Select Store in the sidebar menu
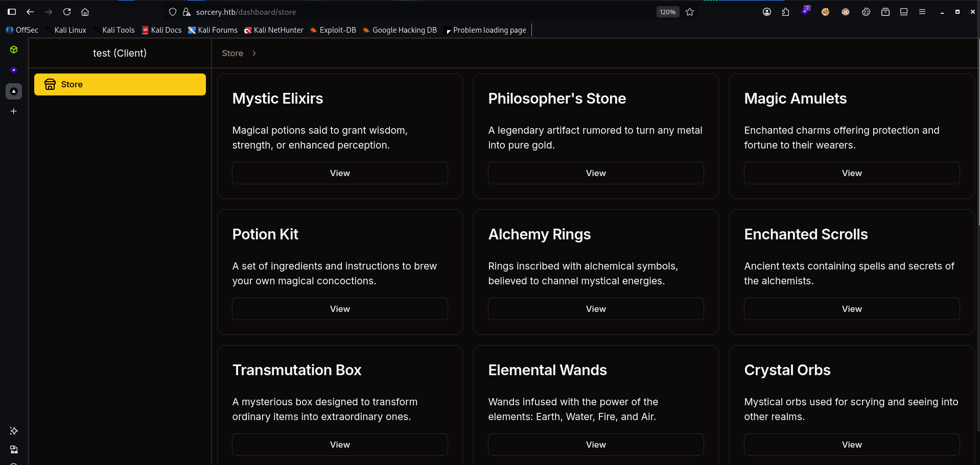Image resolution: width=980 pixels, height=465 pixels. click(120, 84)
